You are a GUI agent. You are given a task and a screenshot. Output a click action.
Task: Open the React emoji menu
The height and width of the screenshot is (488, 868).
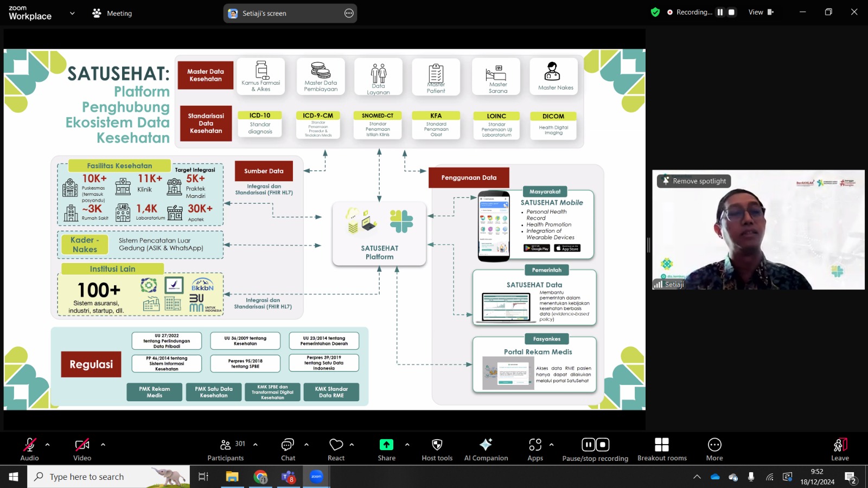336,445
